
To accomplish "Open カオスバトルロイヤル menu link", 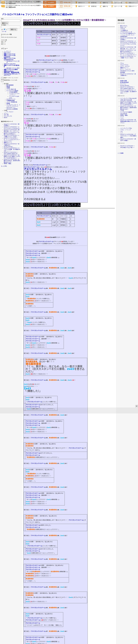I will (10, 64).
